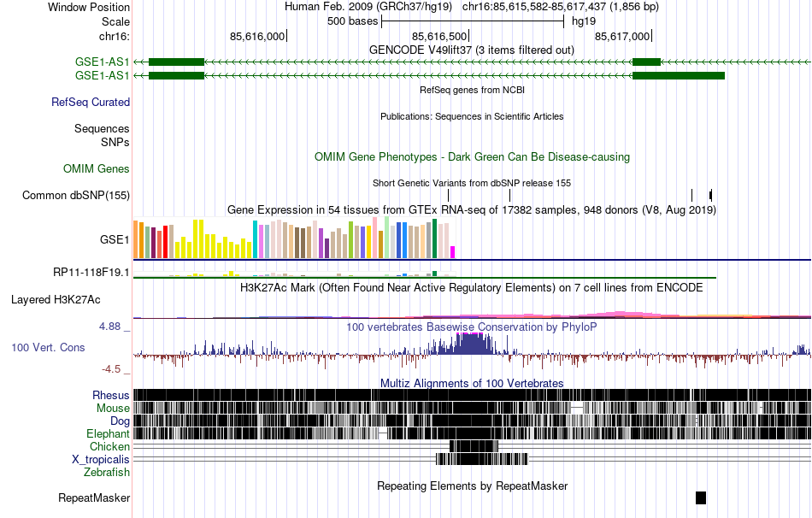The width and height of the screenshot is (812, 518).
Task: Click the -4.5 PhyloP lower scale value
Action: pyautogui.click(x=111, y=369)
